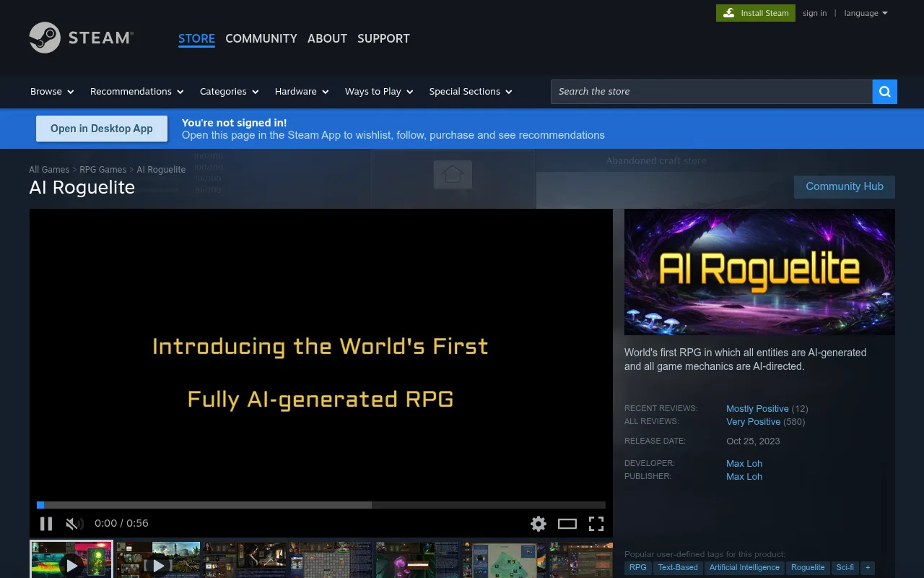Screen dimensions: 924x578
Task: Follow the RPG Games breadcrumb
Action: tap(103, 170)
